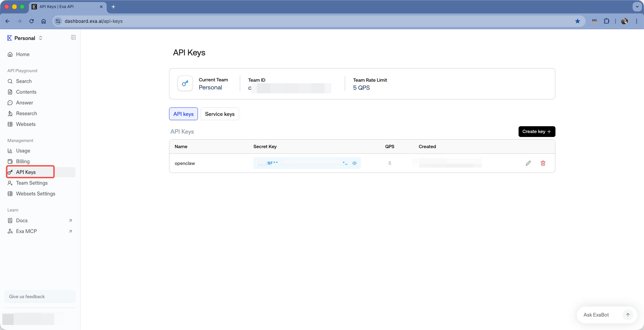Viewport: 644px width, 330px height.
Task: Open the Docs external link
Action: (x=22, y=221)
